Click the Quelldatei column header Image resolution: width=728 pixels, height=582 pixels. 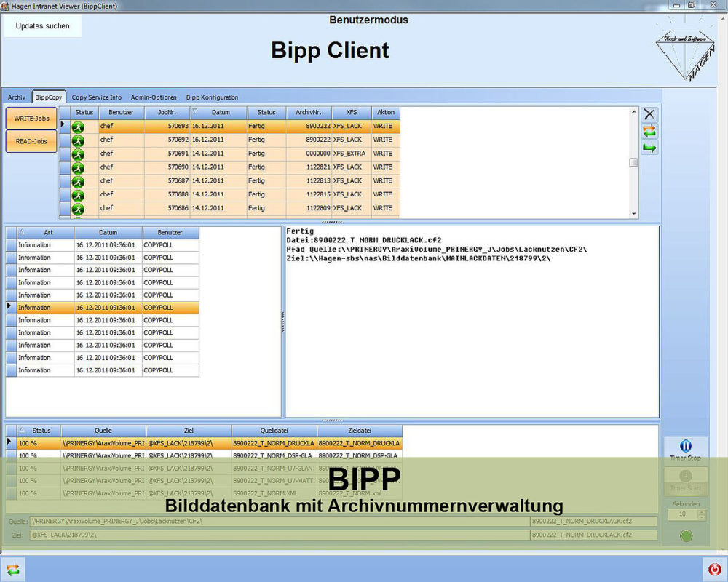click(274, 431)
